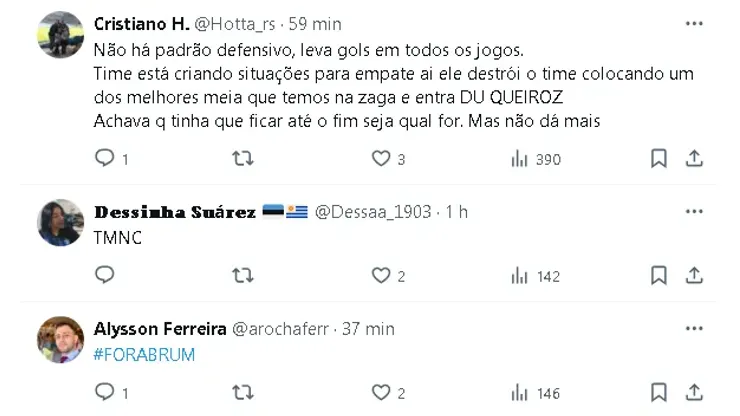Click Cristiano H.'s profile avatar
Viewport: 740px width, 416px height.
(x=60, y=35)
